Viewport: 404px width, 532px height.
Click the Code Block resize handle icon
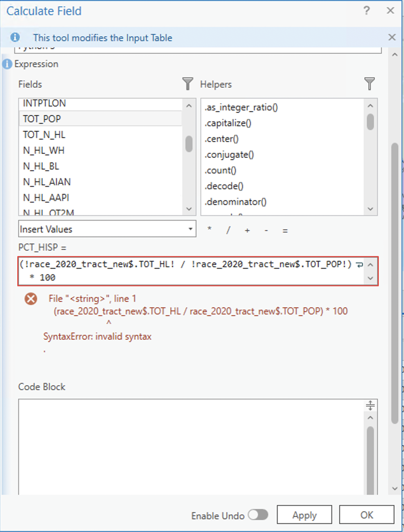[x=370, y=405]
